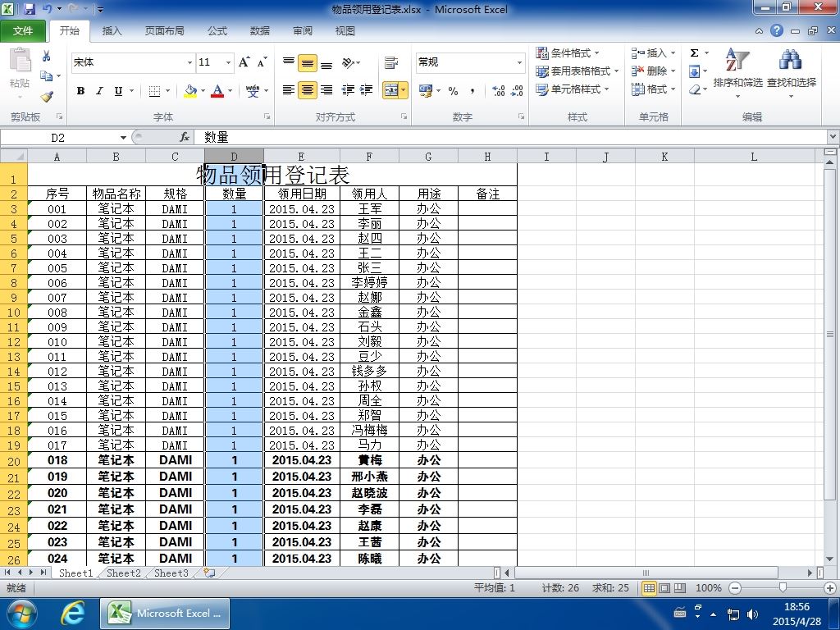This screenshot has height=630, width=840.
Task: Apply percent style with % icon
Action: point(453,91)
